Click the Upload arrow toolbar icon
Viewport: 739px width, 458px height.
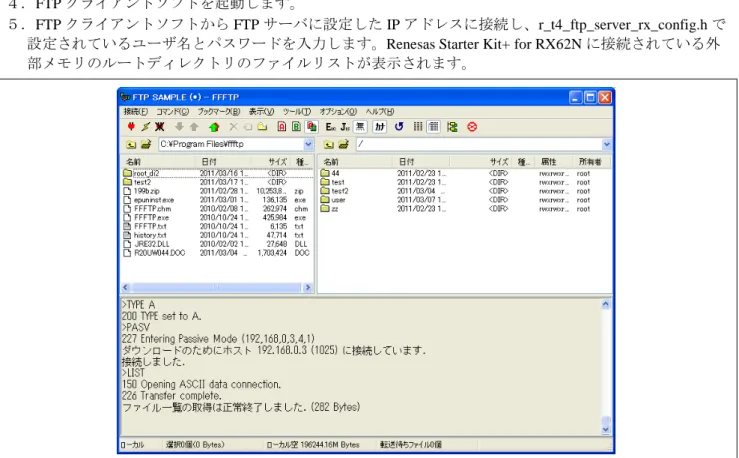click(194, 127)
